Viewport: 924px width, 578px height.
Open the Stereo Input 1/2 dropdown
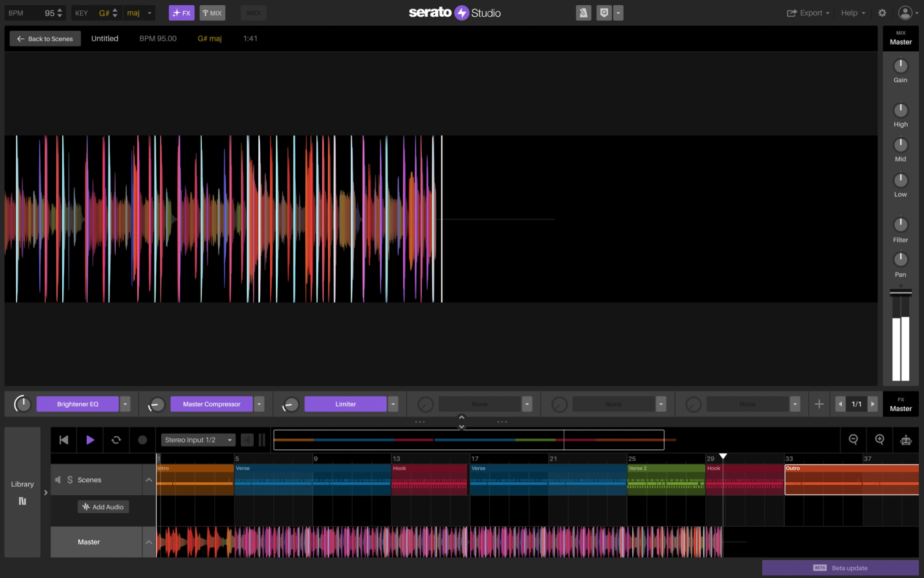(198, 439)
